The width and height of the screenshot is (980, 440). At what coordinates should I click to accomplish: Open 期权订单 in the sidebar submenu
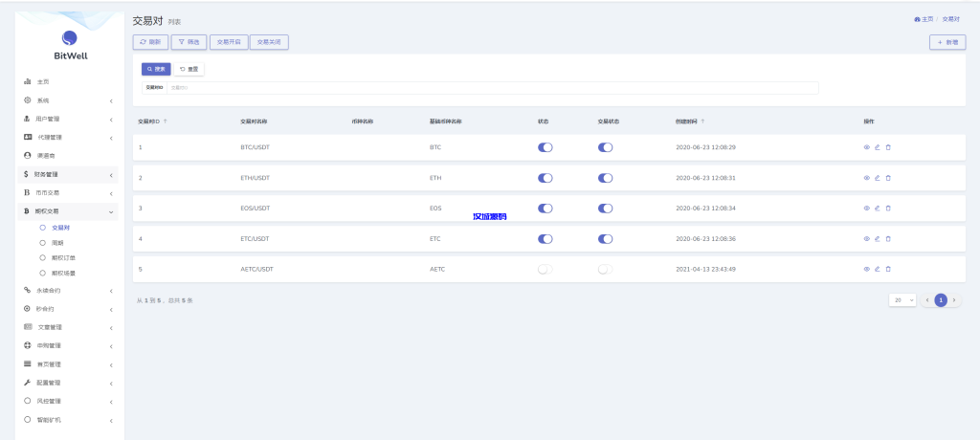pyautogui.click(x=62, y=257)
